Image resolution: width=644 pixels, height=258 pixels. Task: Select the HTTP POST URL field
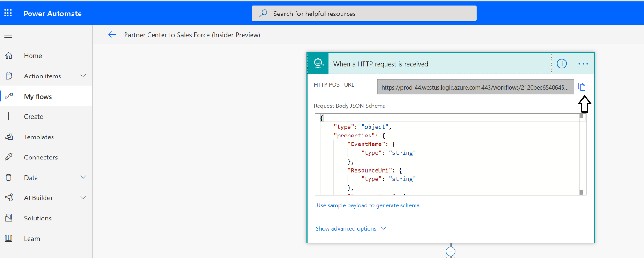(475, 87)
